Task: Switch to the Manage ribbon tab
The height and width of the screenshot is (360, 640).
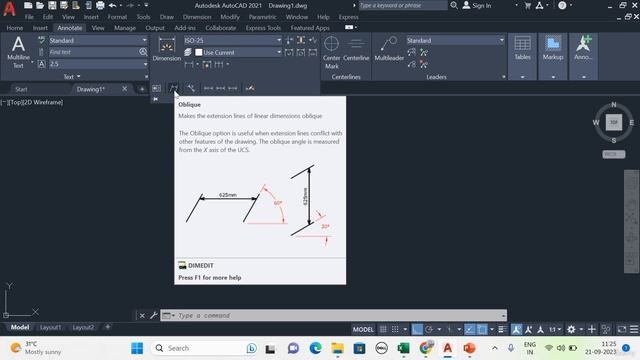Action: pos(124,28)
